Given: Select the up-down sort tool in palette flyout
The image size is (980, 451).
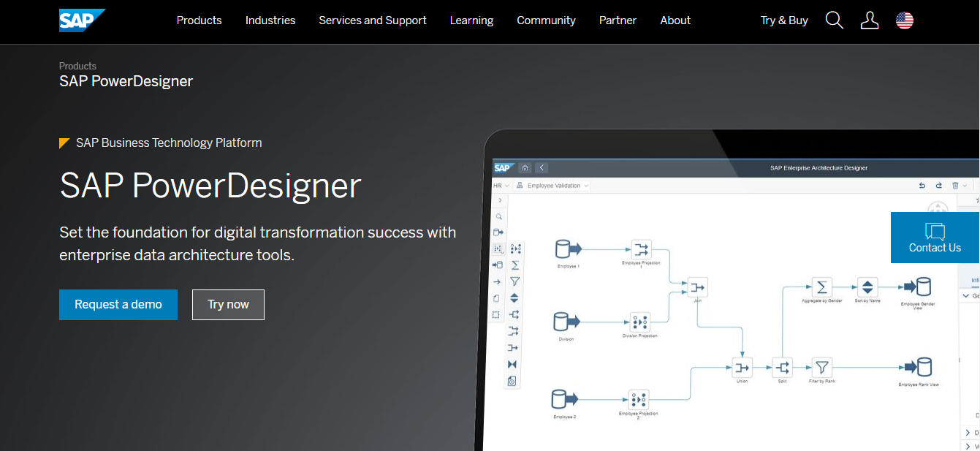Looking at the screenshot, I should tap(514, 298).
